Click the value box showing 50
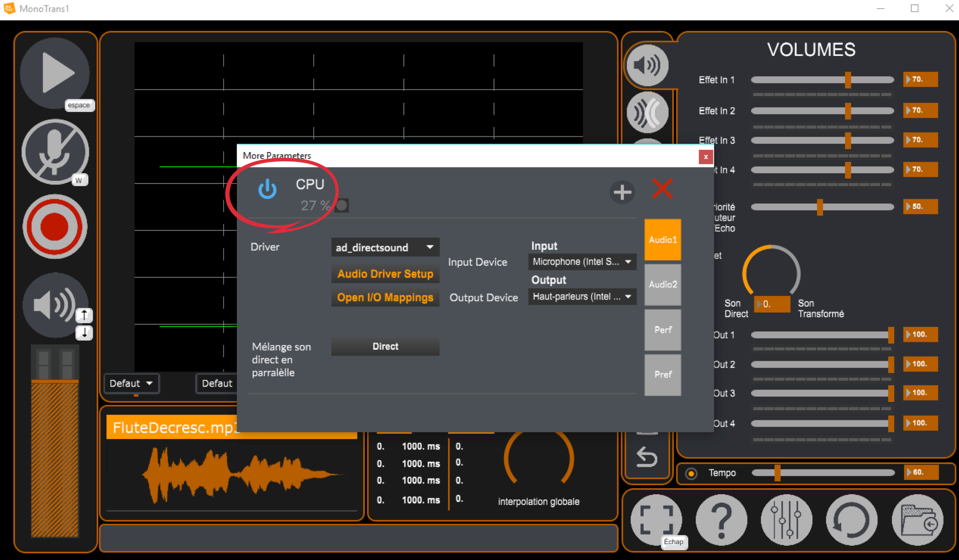Screen dimensions: 959x560 pos(920,207)
